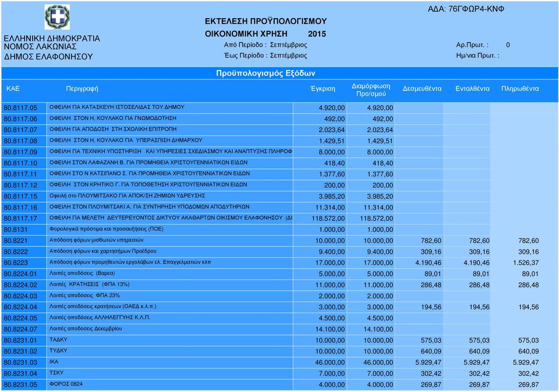Click description ΟΦΕΙΛΗ ΣΤΟΝ Η, ΚΟΥΛΑΚΟ ΓΙΑ ΥΠΕΡΑΣΠΙΣΗ ΔΗΜΑΡΧΟΥ
Image resolution: width=559 pixels, height=392 pixels.
[126, 140]
